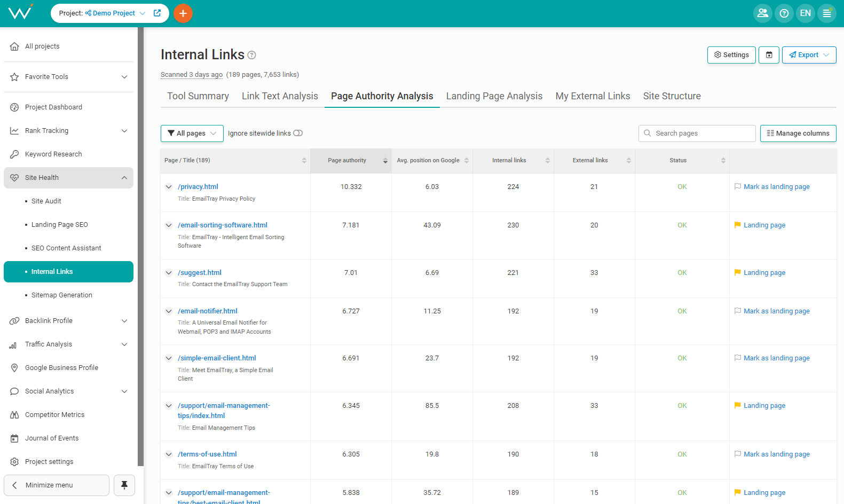The height and width of the screenshot is (504, 844).
Task: Open the user accounts icon in header
Action: [763, 13]
